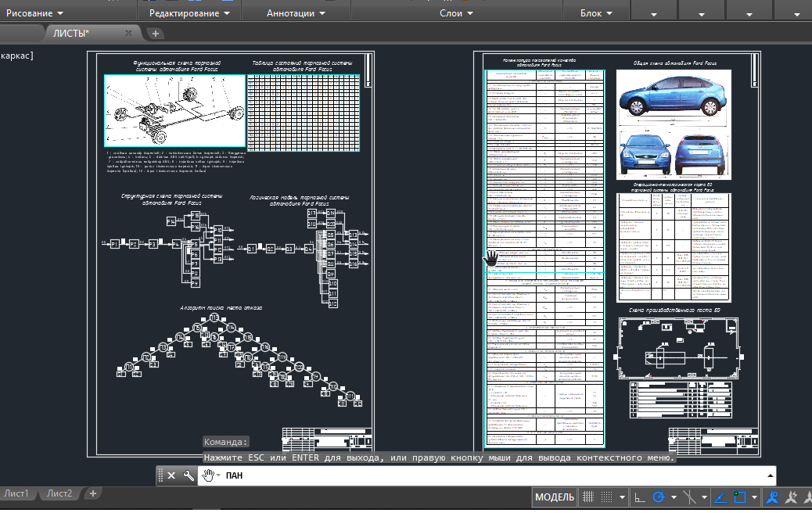Click the logical model block diagram
The width and height of the screenshot is (812, 513).
[304, 258]
